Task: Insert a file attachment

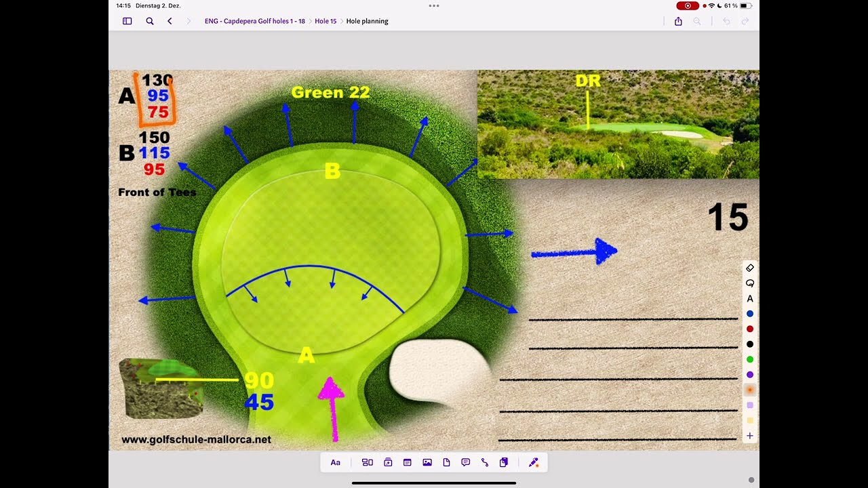Action: pos(446,462)
